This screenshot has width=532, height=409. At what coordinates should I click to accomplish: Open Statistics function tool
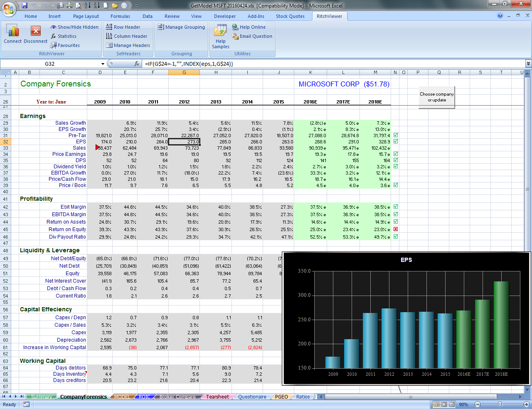(64, 36)
